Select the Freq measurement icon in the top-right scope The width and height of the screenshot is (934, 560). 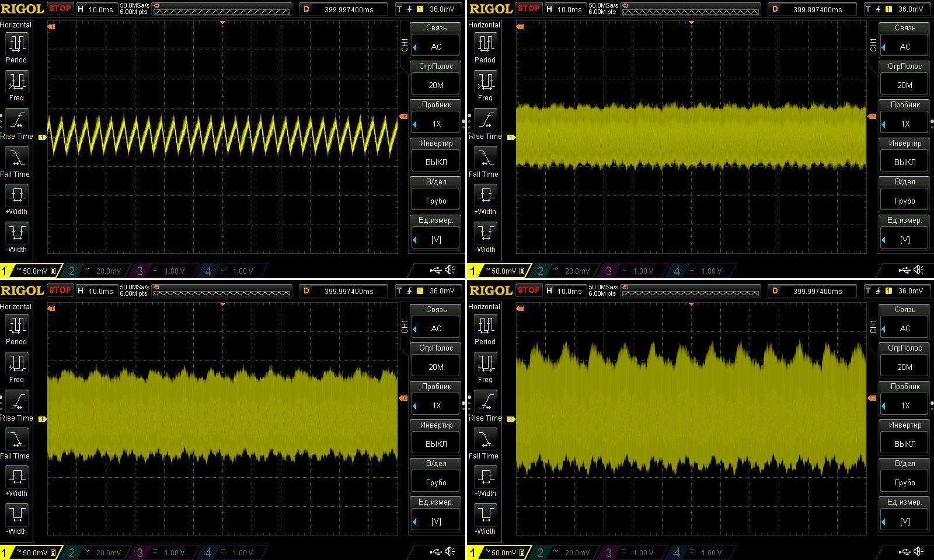point(485,82)
